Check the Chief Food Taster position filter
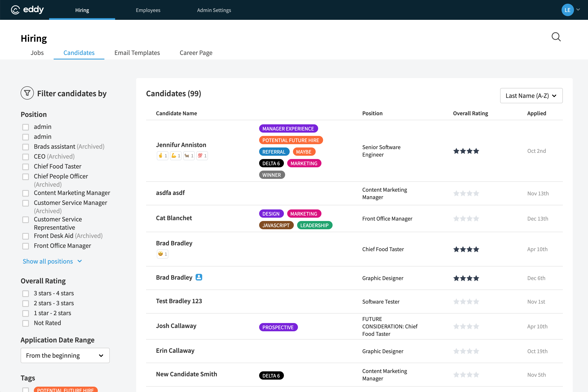The image size is (588, 392). (25, 167)
